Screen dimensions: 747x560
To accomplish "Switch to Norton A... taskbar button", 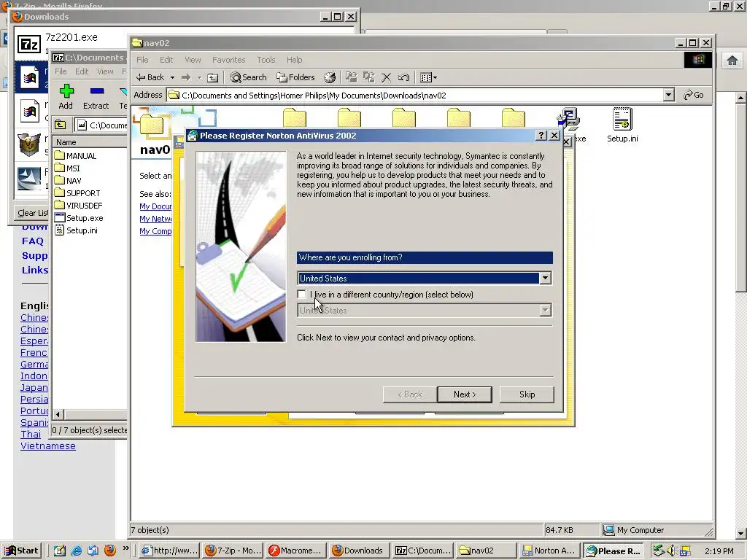I will pyautogui.click(x=549, y=551).
